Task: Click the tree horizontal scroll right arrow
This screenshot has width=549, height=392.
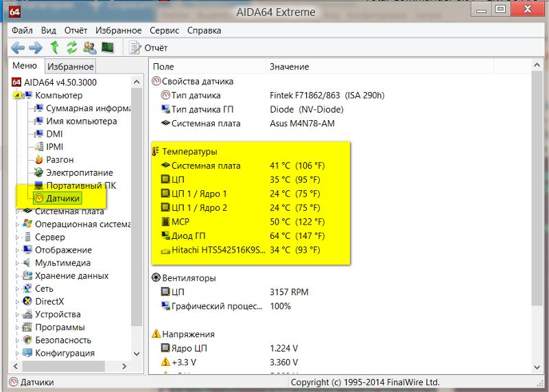Action: (x=124, y=366)
